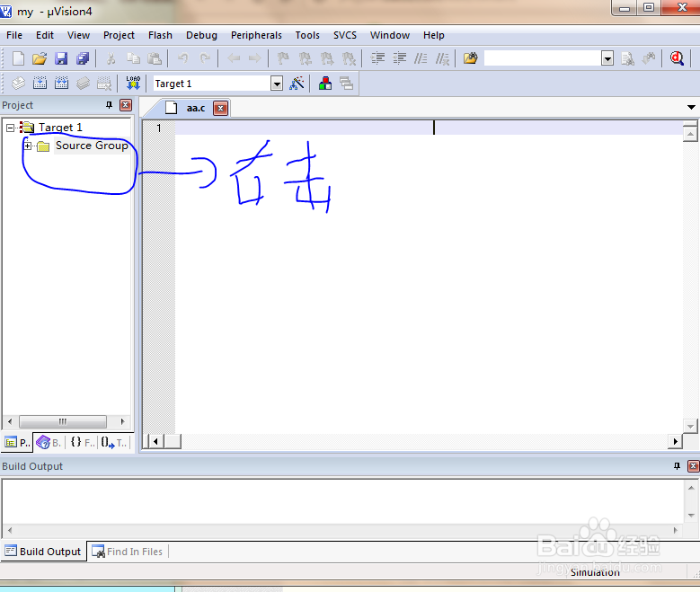Open the File menu
Image resolution: width=700 pixels, height=592 pixels.
[14, 35]
